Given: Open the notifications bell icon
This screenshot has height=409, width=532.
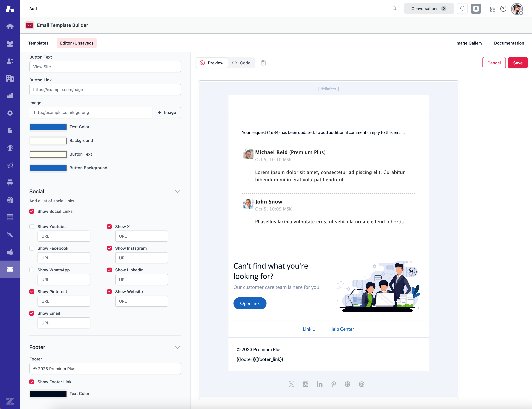Looking at the screenshot, I should (462, 9).
